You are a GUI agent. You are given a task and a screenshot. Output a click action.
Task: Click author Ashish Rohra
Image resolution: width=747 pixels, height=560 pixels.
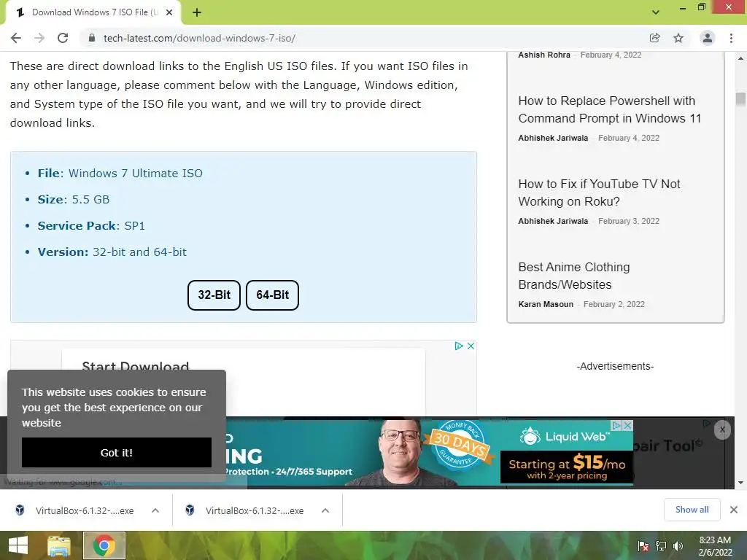(544, 55)
